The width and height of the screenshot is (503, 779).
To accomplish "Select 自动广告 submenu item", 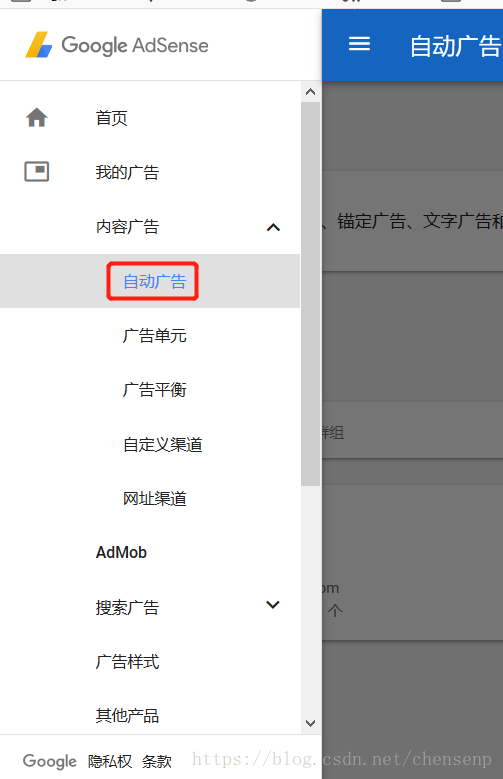I will [155, 281].
